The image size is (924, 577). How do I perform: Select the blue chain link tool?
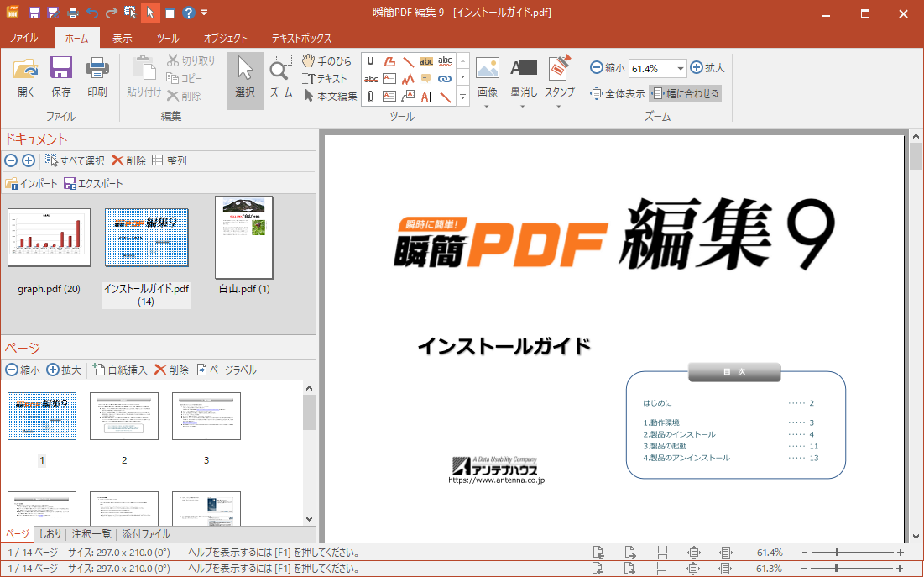(445, 78)
